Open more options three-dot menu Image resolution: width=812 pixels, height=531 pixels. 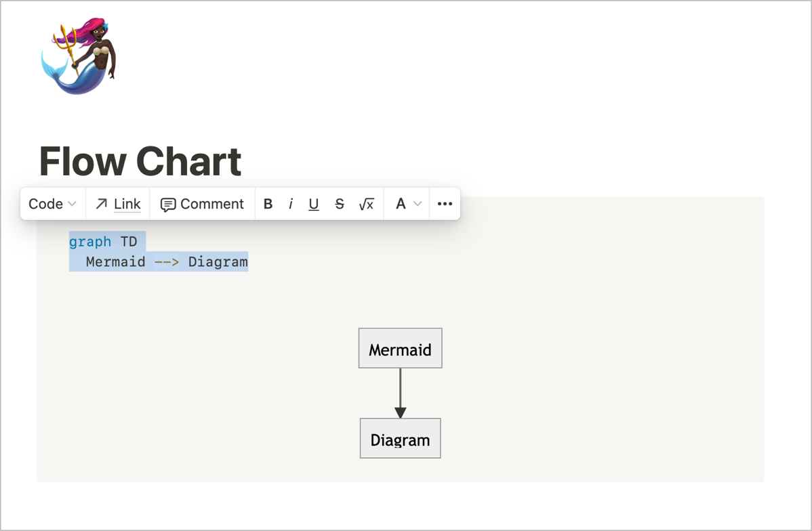tap(445, 204)
